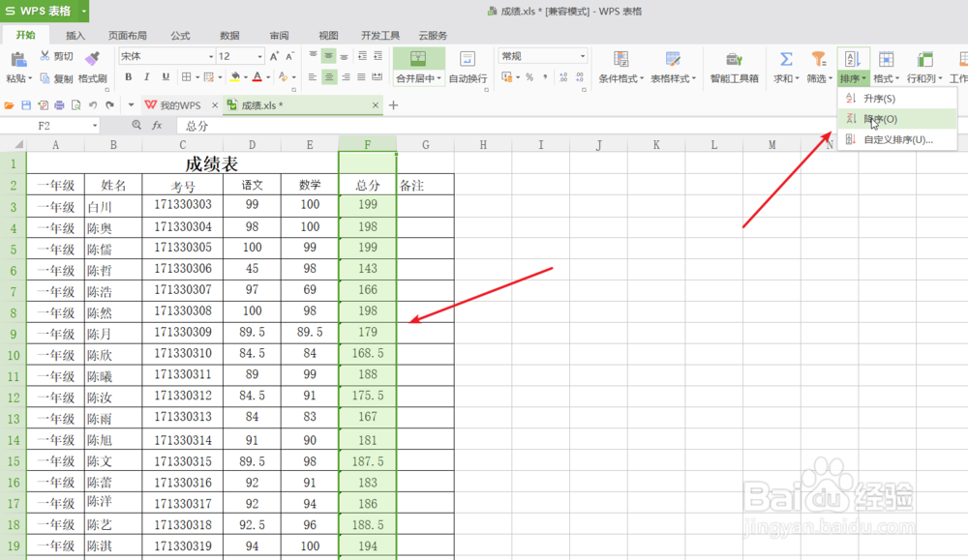The width and height of the screenshot is (968, 560).
Task: Click the fx insert function icon
Action: tap(157, 125)
